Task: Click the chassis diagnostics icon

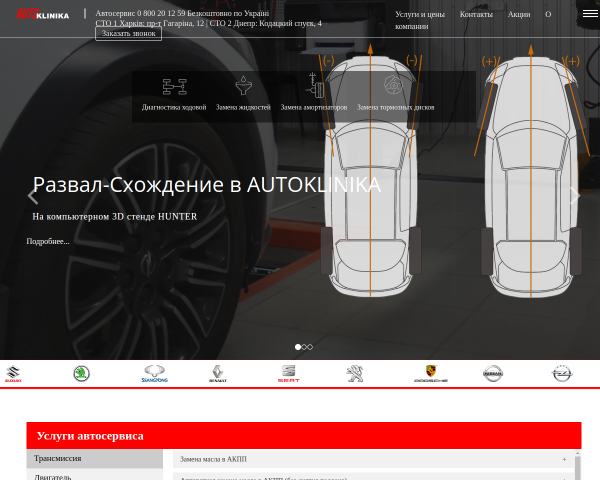Action: (x=174, y=87)
